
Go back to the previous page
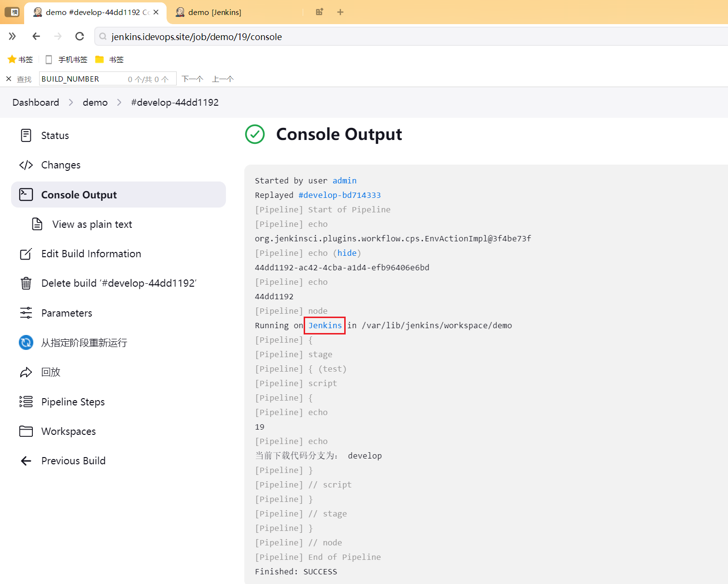point(36,36)
